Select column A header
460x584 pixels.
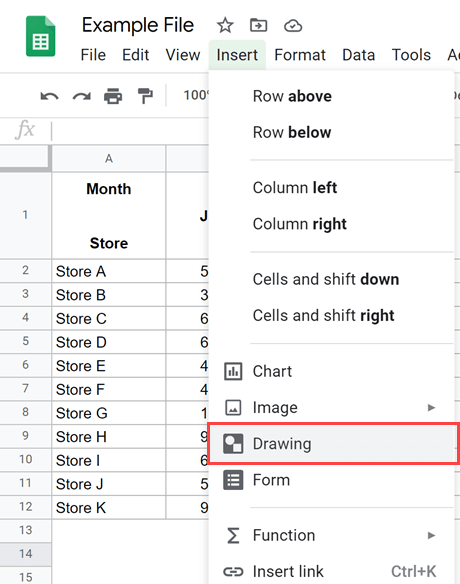(108, 159)
